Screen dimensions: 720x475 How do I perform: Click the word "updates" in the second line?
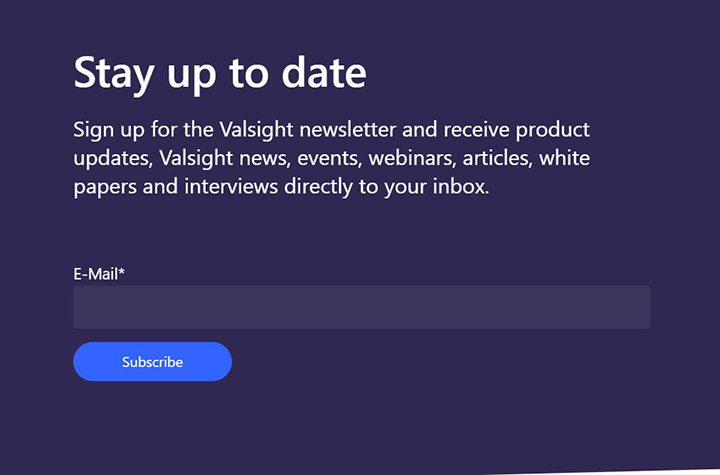click(x=112, y=159)
